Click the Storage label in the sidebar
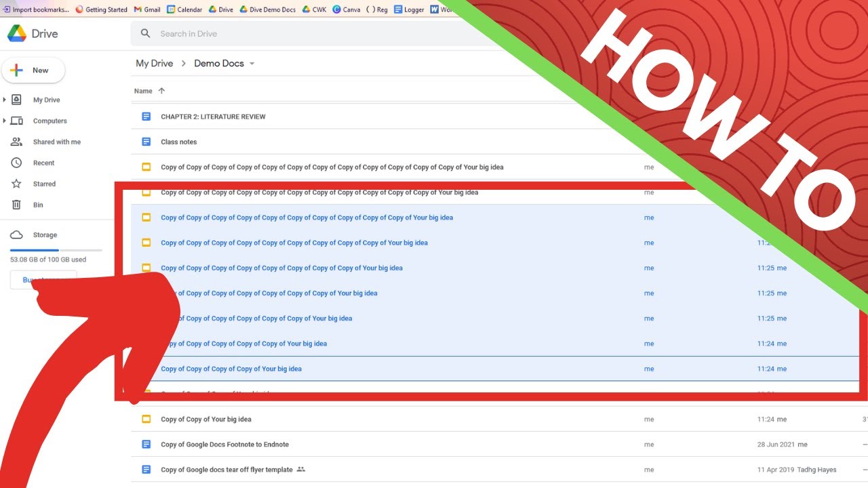The width and height of the screenshot is (868, 488). pos(45,235)
